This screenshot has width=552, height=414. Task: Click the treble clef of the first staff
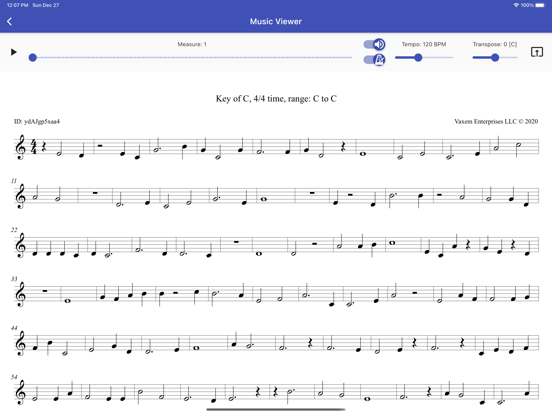(x=21, y=147)
